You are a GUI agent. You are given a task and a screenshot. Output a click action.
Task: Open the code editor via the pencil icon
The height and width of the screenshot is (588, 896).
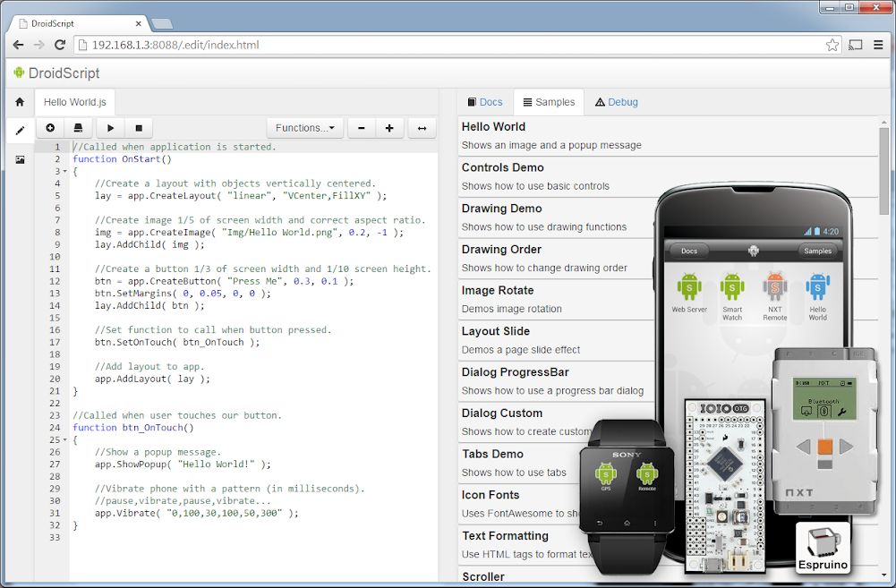19,130
